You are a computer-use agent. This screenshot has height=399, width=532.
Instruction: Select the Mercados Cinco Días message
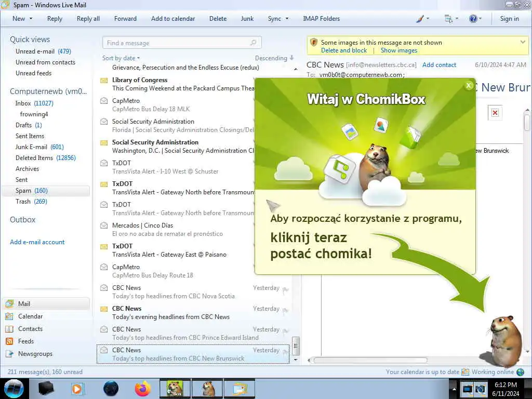(177, 230)
